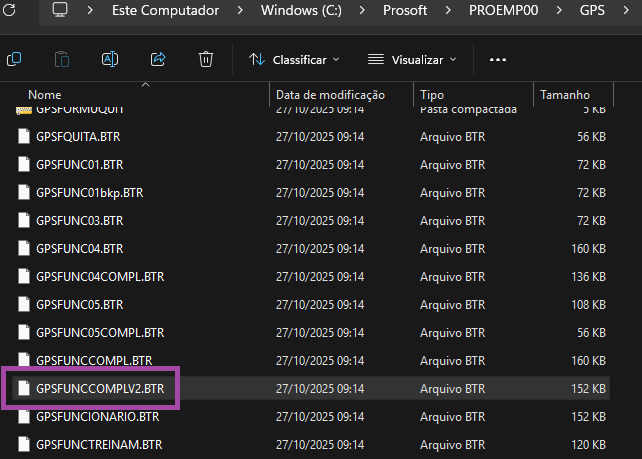Image resolution: width=642 pixels, height=459 pixels.
Task: Select file name GPSFUNCIONARIO.BTR
Action: tap(97, 416)
